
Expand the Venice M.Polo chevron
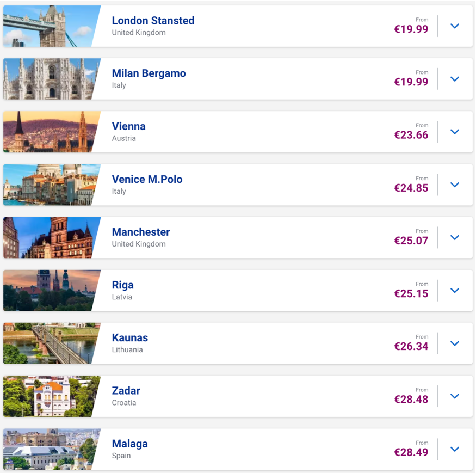click(x=455, y=185)
